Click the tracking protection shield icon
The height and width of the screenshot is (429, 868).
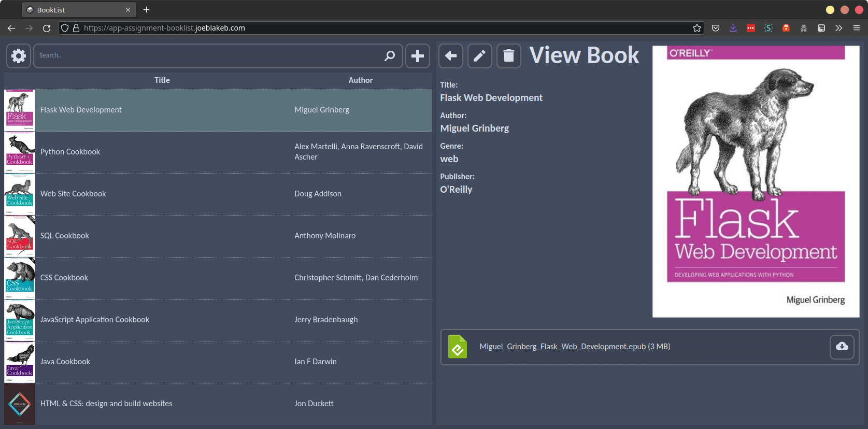point(65,28)
